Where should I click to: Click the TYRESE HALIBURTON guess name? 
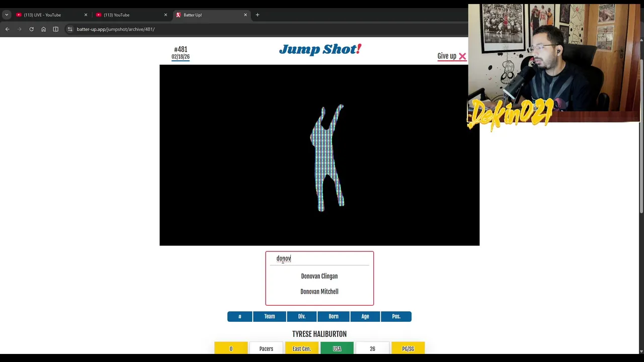click(x=319, y=334)
